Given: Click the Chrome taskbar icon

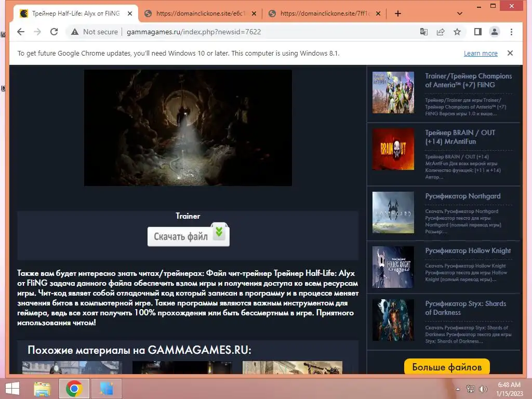Looking at the screenshot, I should 74,389.
